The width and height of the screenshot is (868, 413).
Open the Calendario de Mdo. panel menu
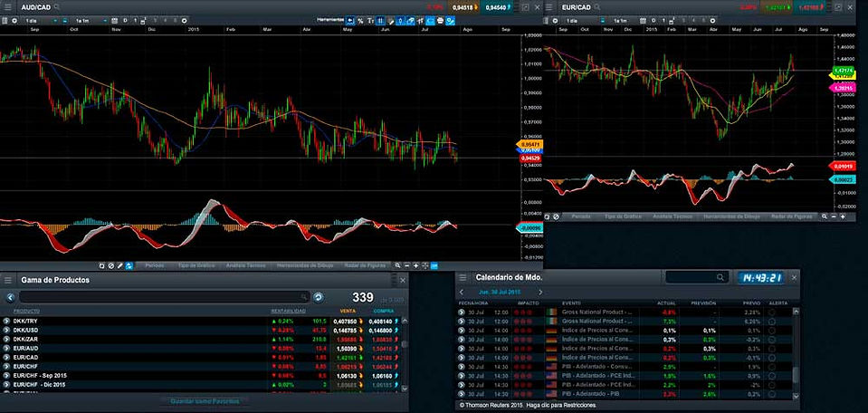point(463,277)
